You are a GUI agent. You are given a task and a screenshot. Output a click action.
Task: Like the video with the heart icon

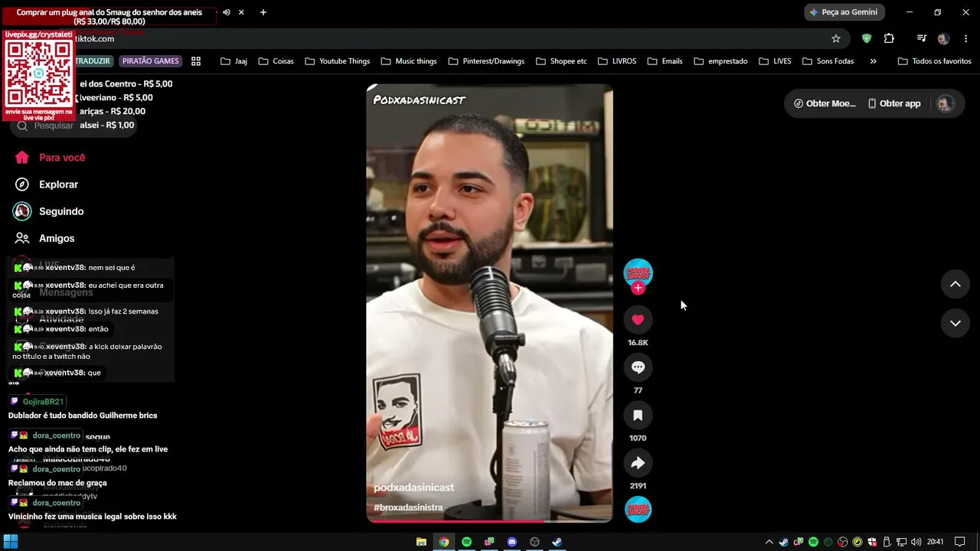[638, 320]
